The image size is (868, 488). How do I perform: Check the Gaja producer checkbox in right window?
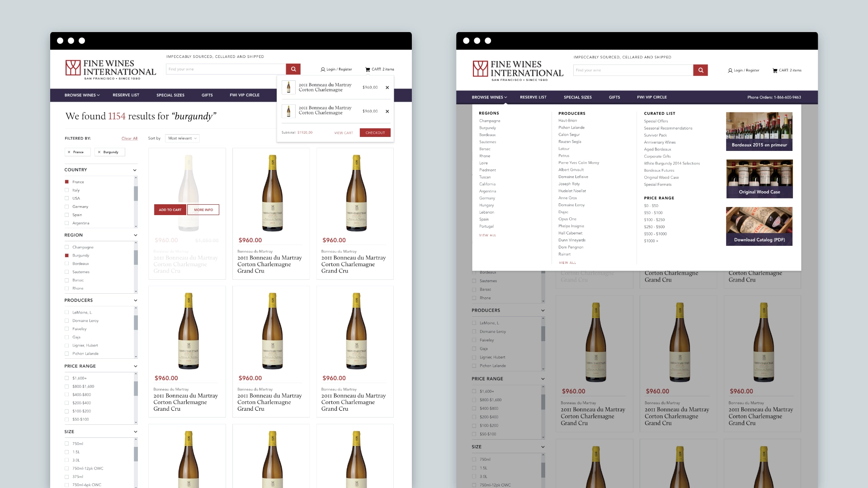[x=474, y=349]
